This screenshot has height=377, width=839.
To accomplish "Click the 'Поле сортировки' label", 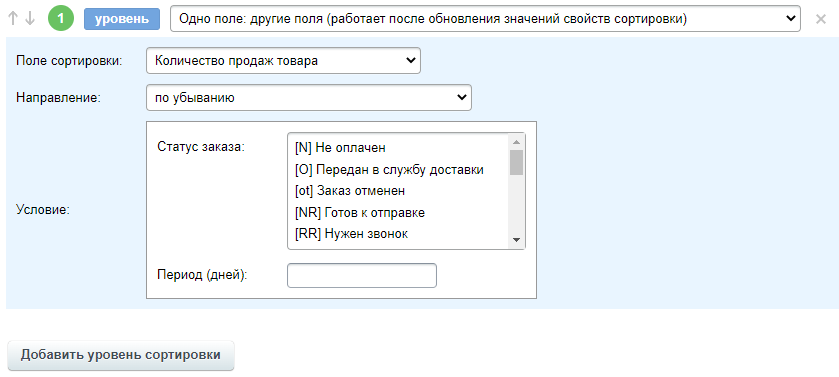I will pos(69,60).
